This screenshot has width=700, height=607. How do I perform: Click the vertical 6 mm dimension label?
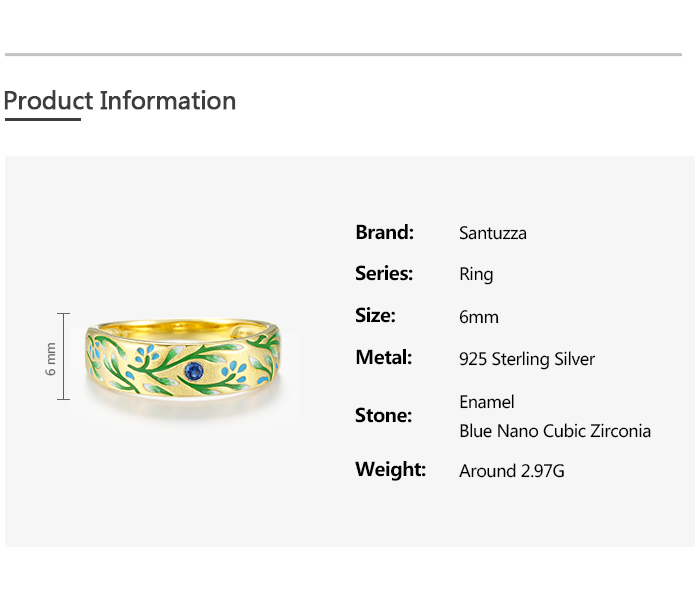pyautogui.click(x=51, y=358)
